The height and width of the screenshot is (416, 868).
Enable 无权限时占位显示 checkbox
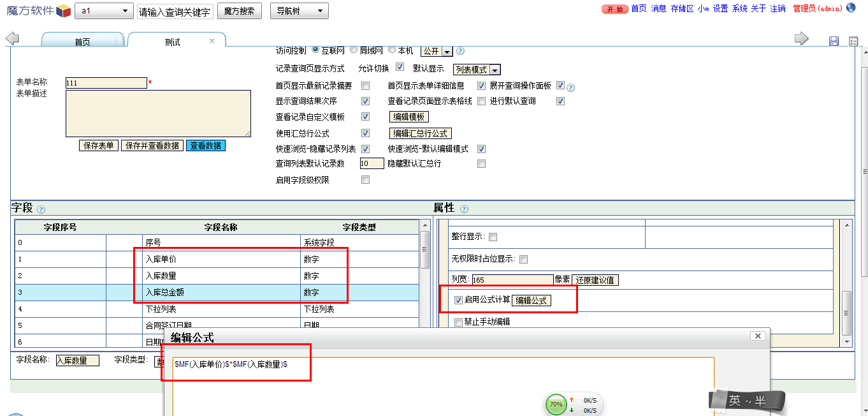click(523, 259)
